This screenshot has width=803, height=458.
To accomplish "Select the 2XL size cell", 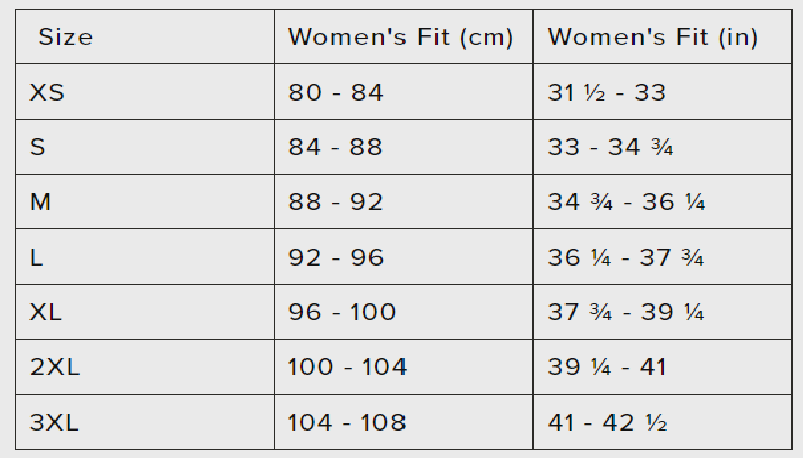I will click(55, 367).
